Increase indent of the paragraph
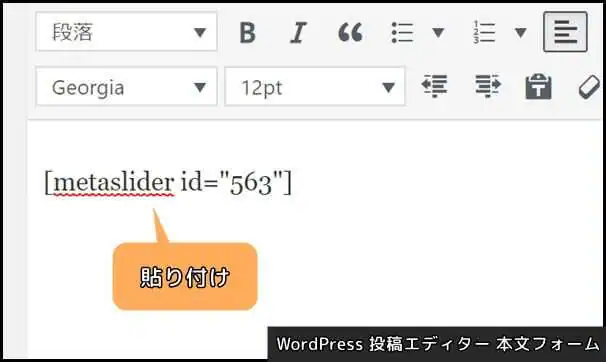This screenshot has width=606, height=362. click(488, 86)
